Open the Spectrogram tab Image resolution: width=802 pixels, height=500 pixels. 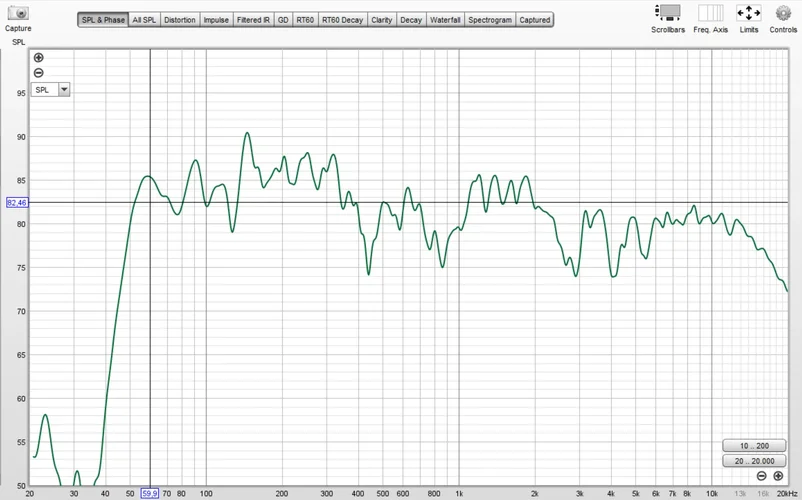point(490,20)
